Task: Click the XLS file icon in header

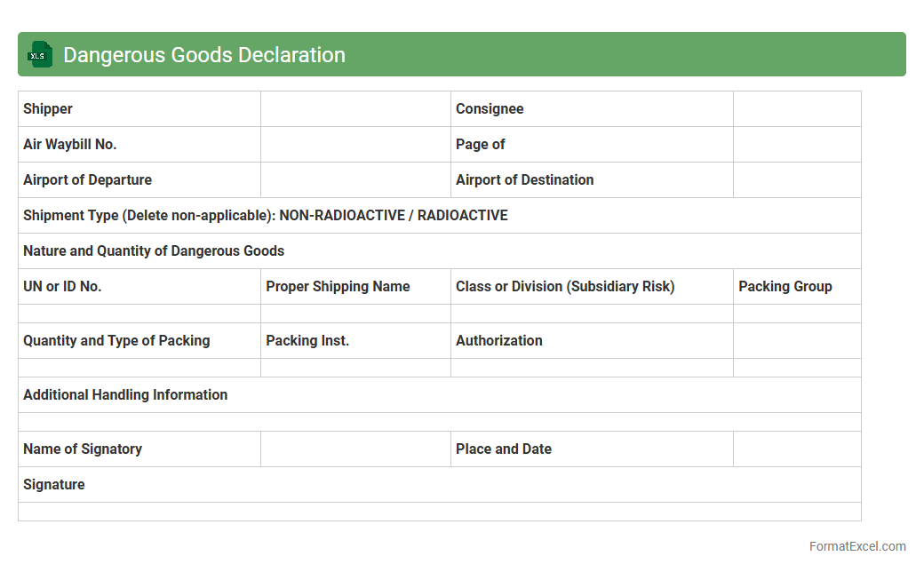Action: pyautogui.click(x=39, y=55)
